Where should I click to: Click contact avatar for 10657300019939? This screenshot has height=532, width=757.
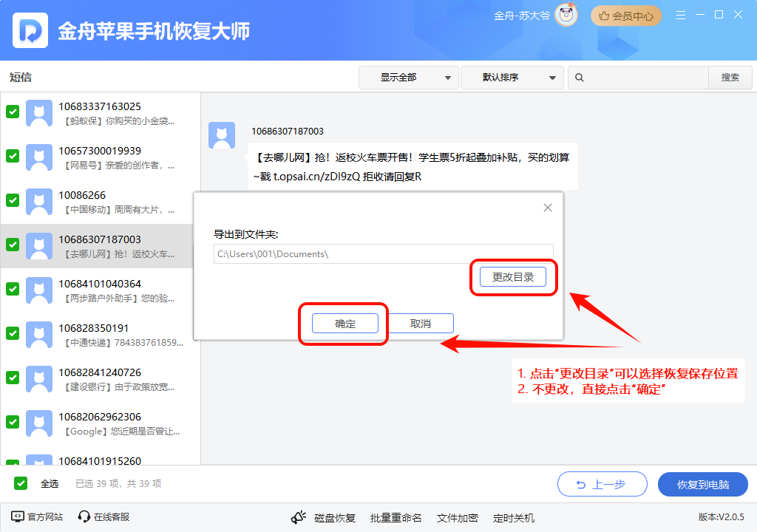point(39,157)
